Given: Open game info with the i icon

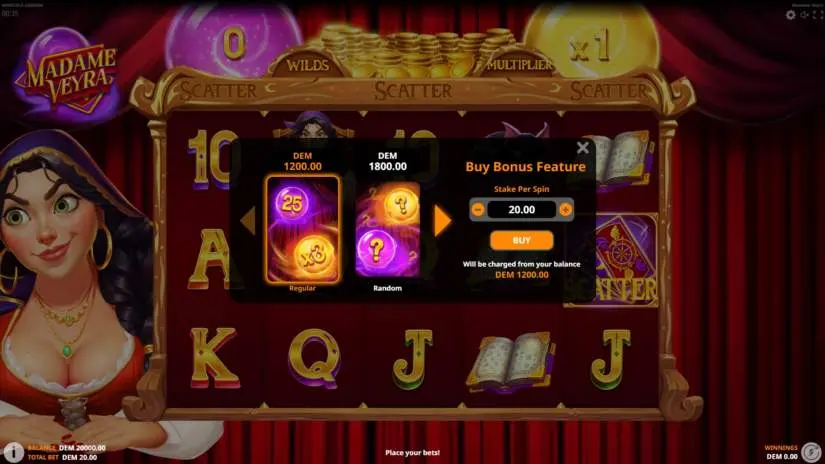Looking at the screenshot, I should [13, 452].
